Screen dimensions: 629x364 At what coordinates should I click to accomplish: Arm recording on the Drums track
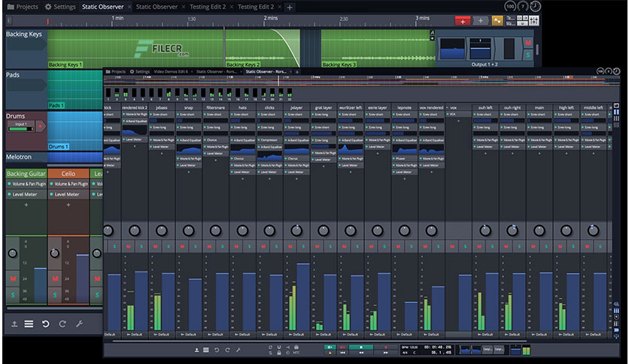pyautogui.click(x=40, y=126)
